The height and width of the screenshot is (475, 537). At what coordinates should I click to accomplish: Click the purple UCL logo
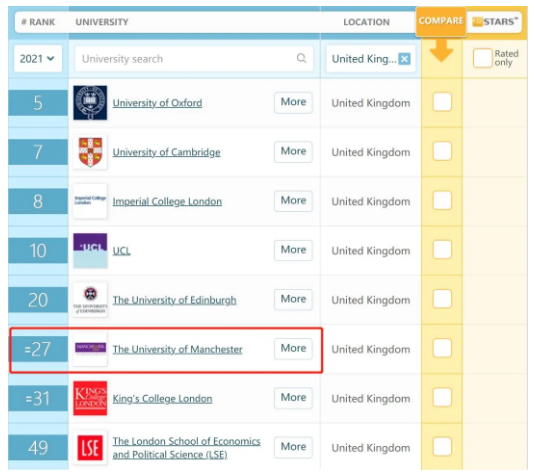coord(90,250)
